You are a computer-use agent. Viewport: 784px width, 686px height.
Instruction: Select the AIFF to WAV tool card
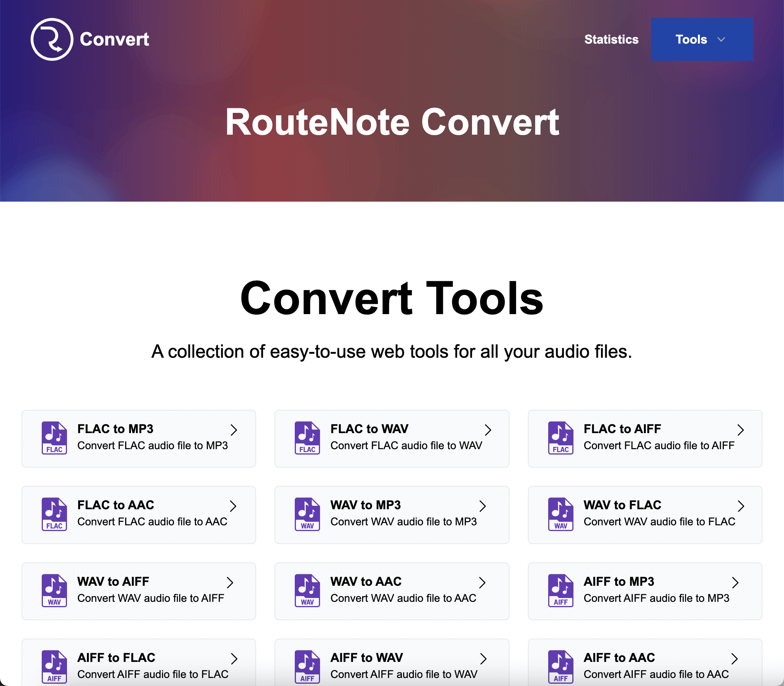click(391, 665)
